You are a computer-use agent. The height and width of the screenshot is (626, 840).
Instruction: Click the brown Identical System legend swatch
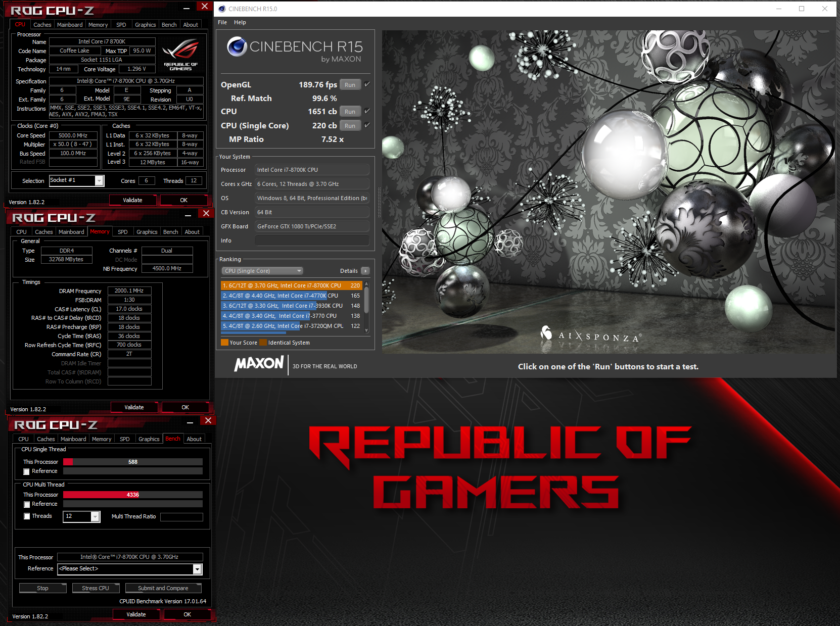(x=263, y=343)
